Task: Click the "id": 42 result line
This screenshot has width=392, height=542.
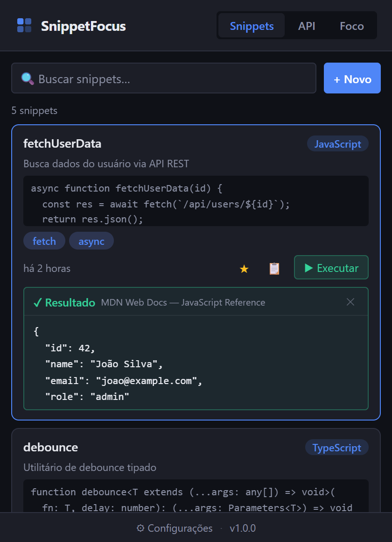Action: [x=70, y=348]
